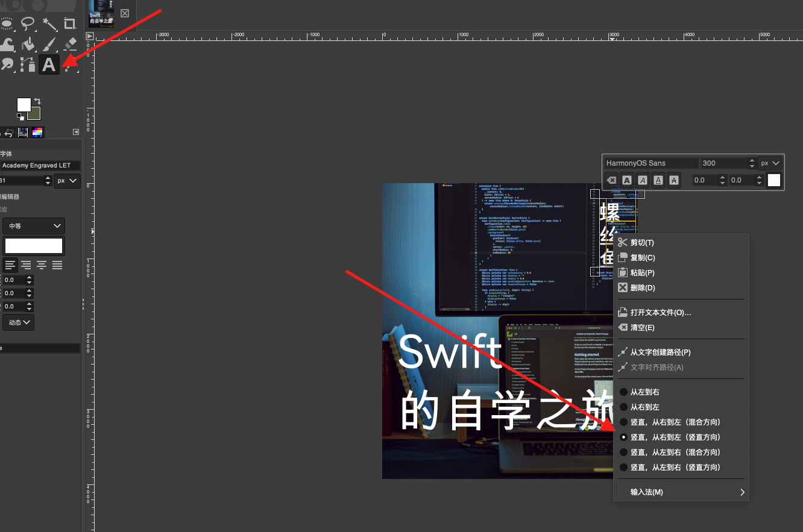Toggle underline in on-canvas text toolbar

pos(658,180)
